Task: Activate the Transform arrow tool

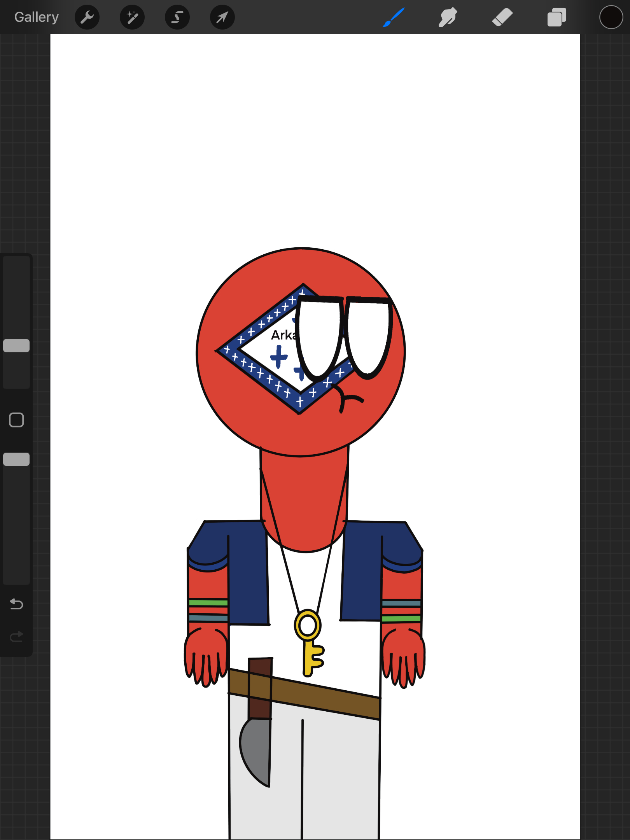Action: (x=222, y=17)
